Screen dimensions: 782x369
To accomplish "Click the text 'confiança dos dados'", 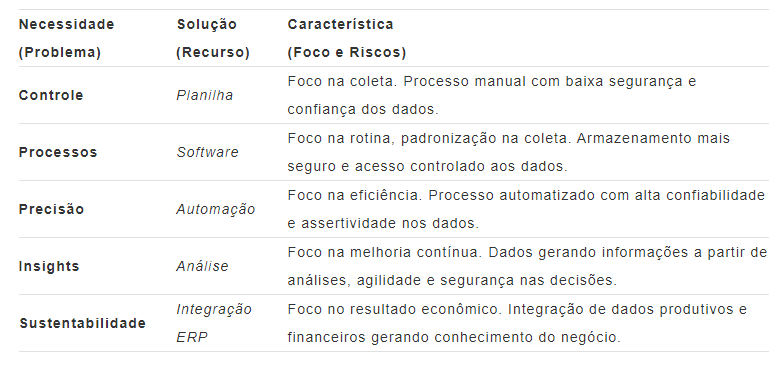I will (x=363, y=110).
